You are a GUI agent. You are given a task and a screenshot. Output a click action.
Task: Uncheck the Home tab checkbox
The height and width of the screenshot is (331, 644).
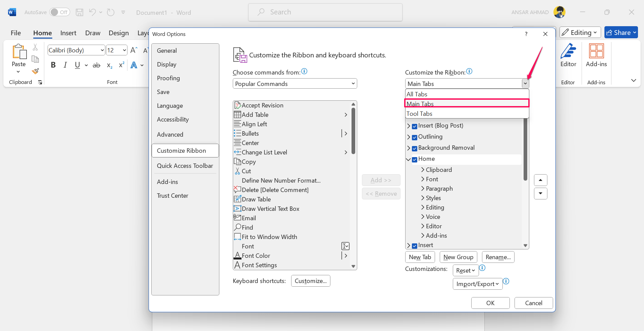(x=415, y=159)
